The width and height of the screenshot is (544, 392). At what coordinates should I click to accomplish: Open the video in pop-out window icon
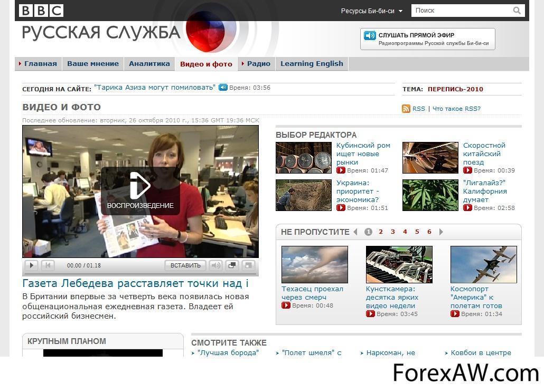coord(232,265)
